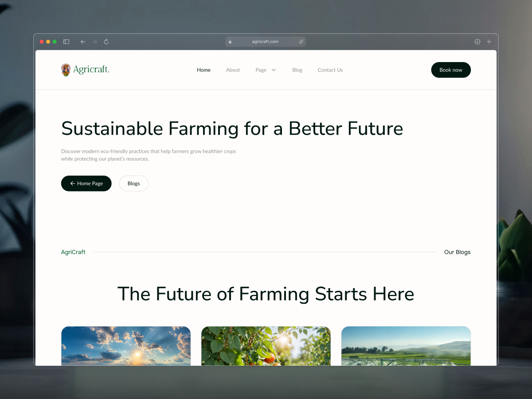Click the agricraft.com address bar
The image size is (532, 399).
pos(265,41)
